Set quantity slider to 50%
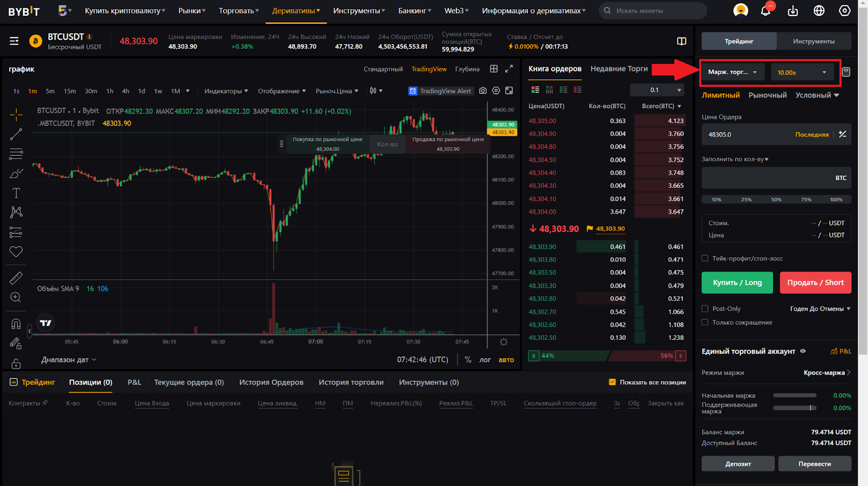This screenshot has height=486, width=868. [776, 199]
